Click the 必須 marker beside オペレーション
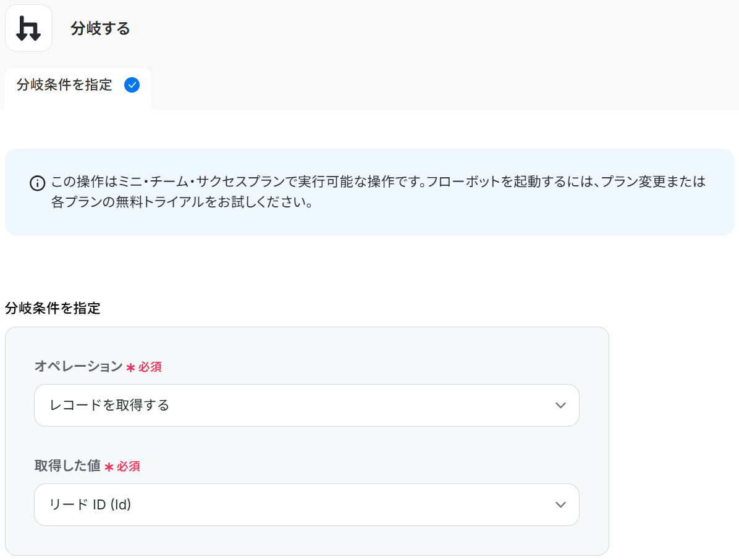 pos(150,367)
